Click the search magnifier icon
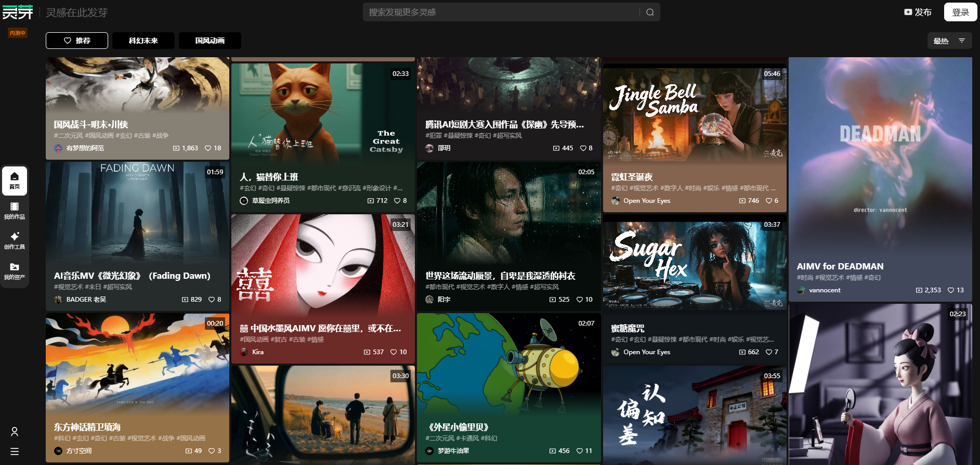Screen dimensions: 980x465 (x=650, y=12)
